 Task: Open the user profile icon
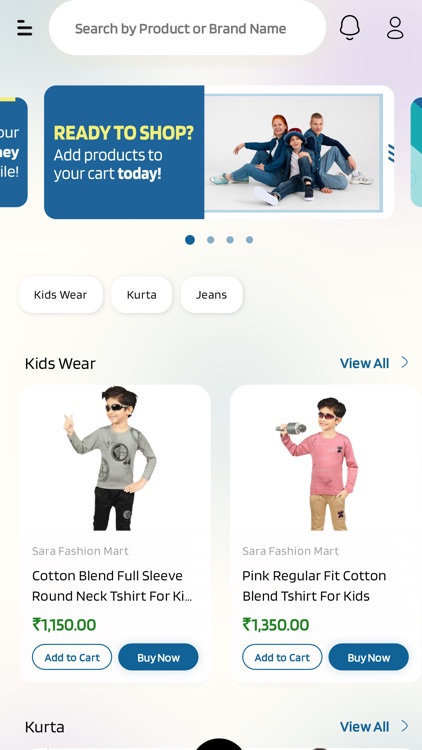(x=395, y=28)
